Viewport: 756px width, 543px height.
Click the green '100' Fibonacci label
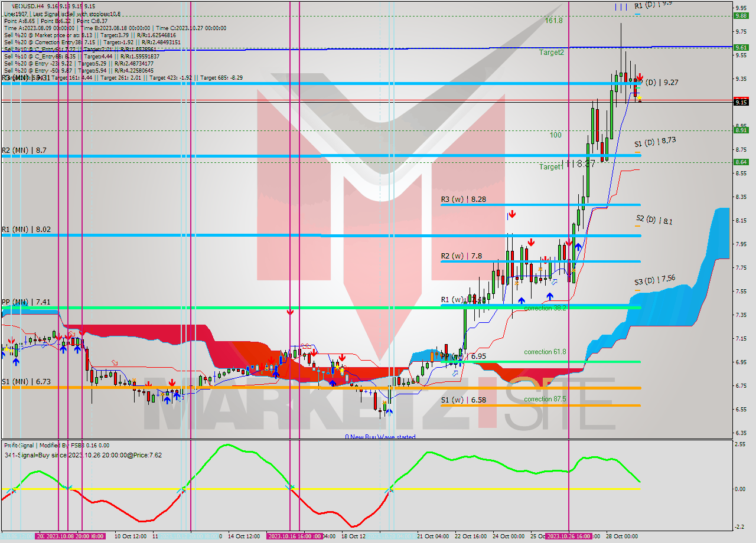click(x=556, y=135)
